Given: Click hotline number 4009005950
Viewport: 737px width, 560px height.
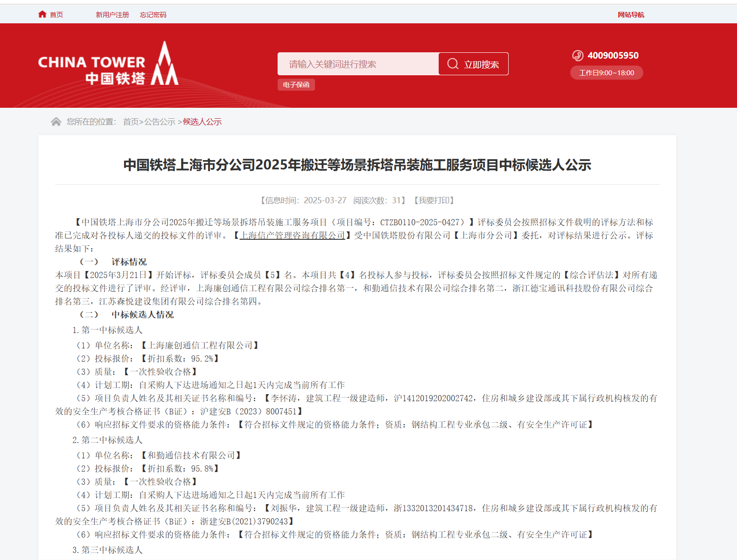Looking at the screenshot, I should click(x=613, y=55).
